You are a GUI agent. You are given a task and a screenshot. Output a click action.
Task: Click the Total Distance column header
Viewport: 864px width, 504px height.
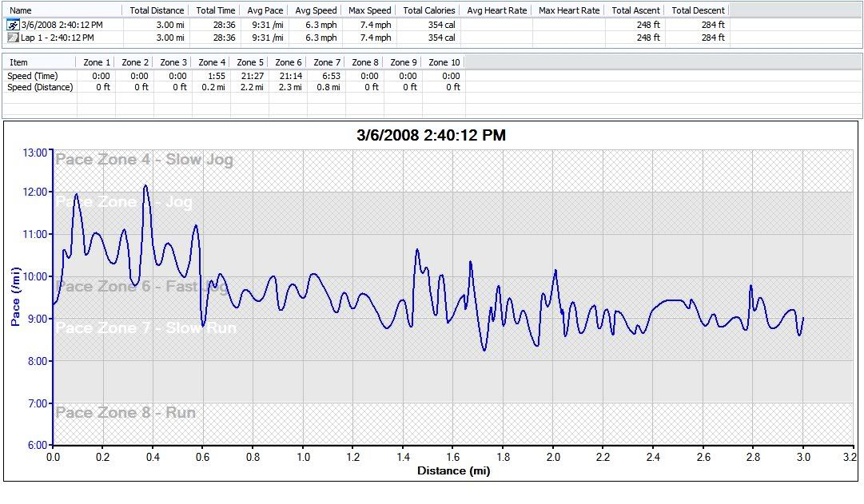pyautogui.click(x=157, y=10)
